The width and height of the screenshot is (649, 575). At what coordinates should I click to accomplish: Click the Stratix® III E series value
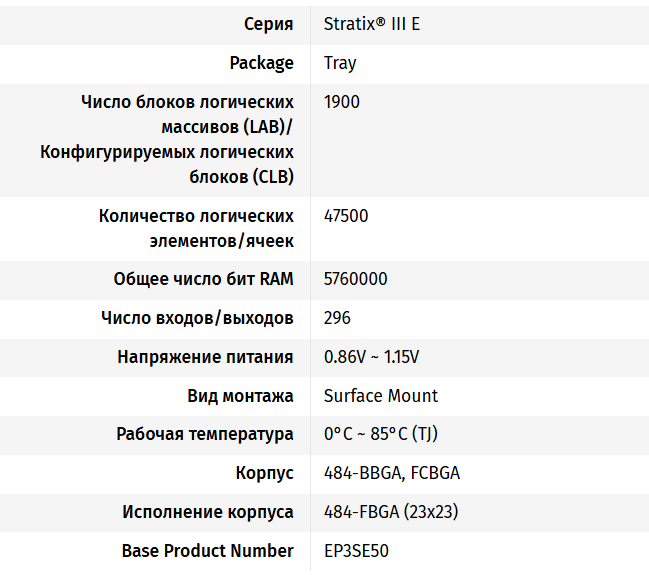point(372,24)
